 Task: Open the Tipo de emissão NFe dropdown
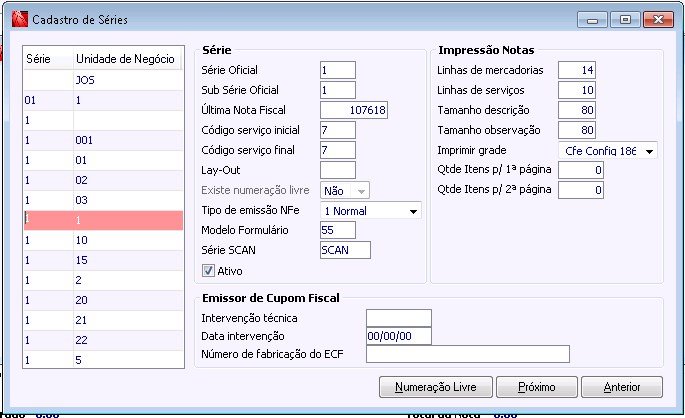(412, 211)
